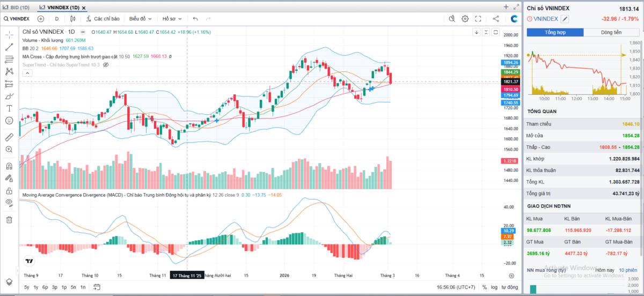The image size is (644, 296).
Task: Open the VNINDEX symbol link
Action: (546, 19)
